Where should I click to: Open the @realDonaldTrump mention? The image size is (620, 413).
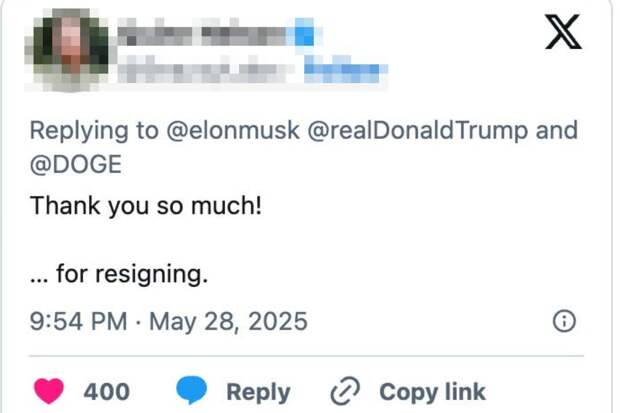point(418,130)
